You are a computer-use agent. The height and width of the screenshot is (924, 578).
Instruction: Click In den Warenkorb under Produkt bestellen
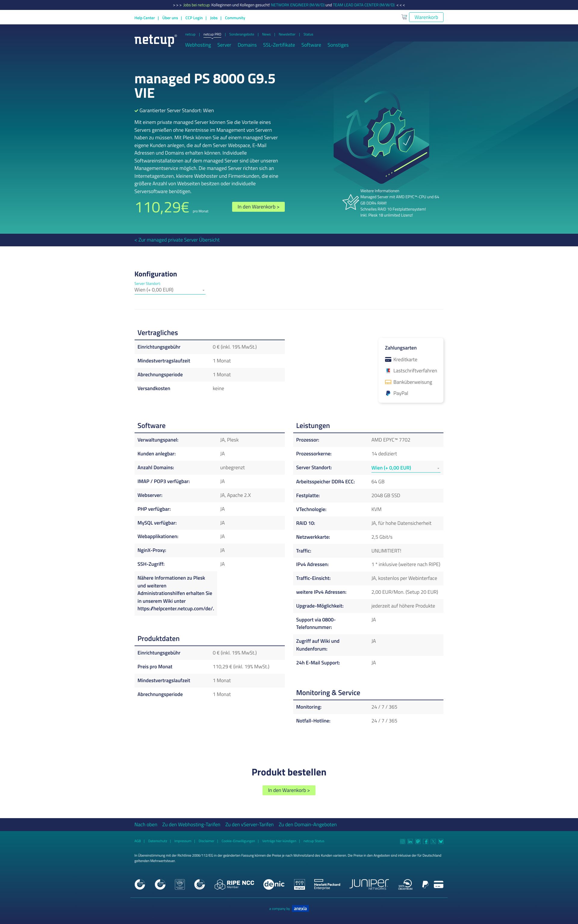(289, 790)
